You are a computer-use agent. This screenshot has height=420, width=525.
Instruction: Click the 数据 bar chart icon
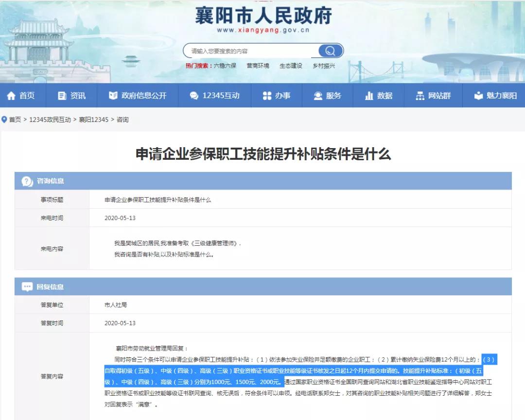[x=369, y=96]
